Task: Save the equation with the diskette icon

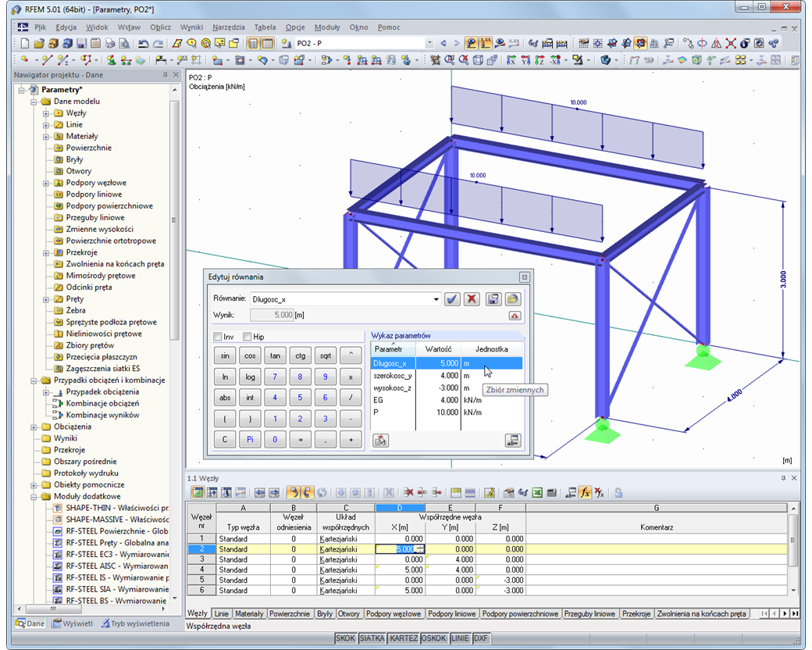Action: 493,298
